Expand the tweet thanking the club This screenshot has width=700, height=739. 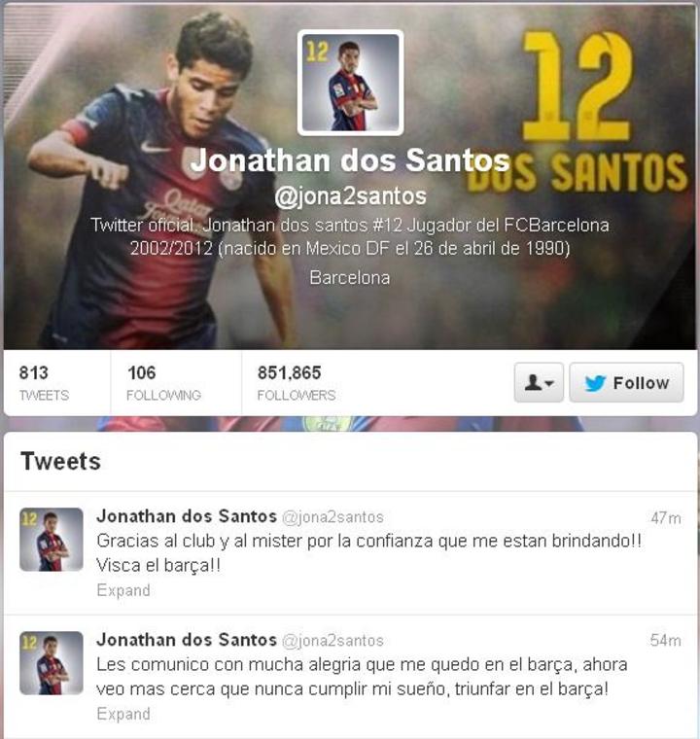[x=123, y=590]
